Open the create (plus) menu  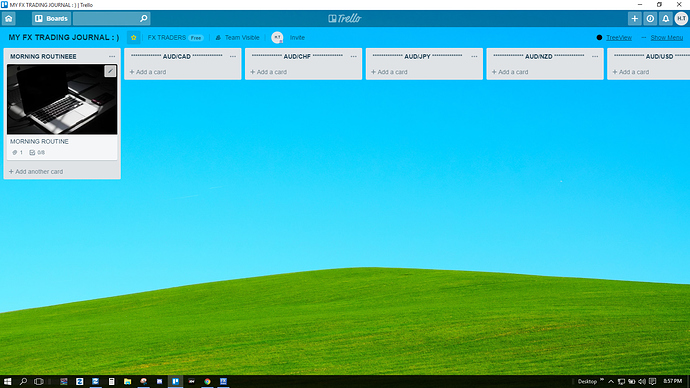tap(635, 18)
